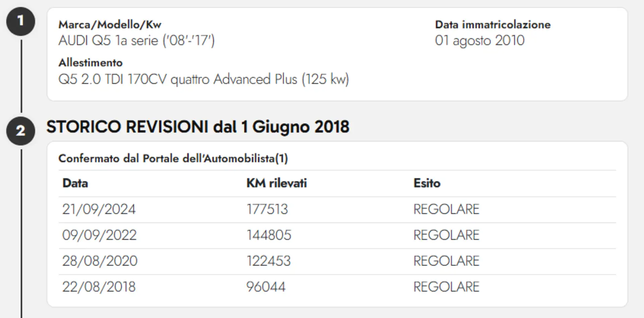Click the 144805 km reading
Screen dimensions: 644x318
tap(269, 235)
